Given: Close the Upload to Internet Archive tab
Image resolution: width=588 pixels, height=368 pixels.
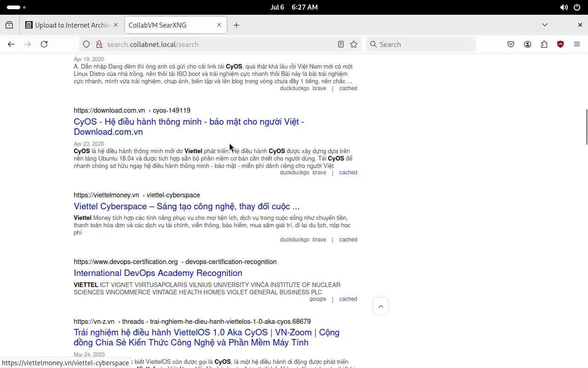Looking at the screenshot, I should [x=116, y=25].
